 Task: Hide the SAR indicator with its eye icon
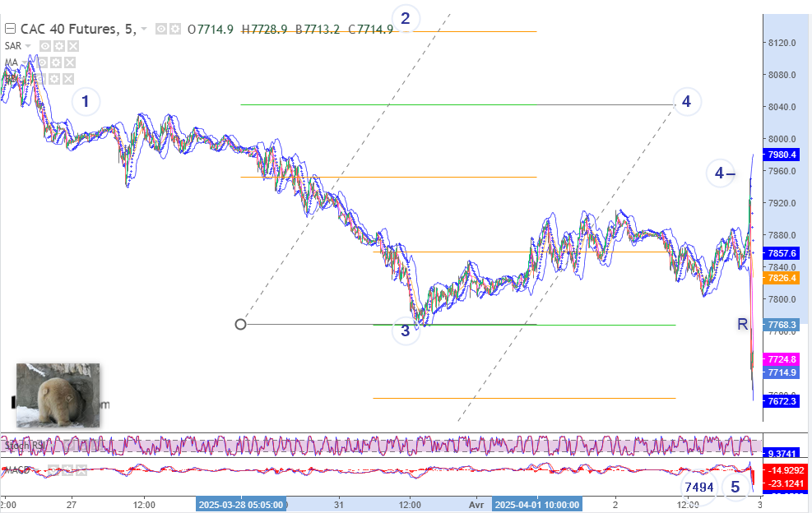[45, 46]
